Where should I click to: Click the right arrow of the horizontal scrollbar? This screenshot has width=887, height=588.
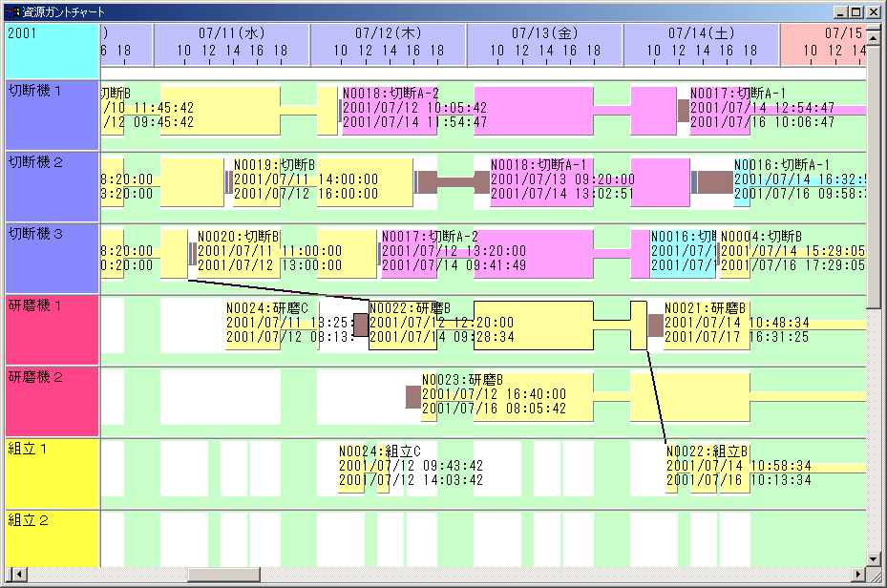click(x=857, y=574)
